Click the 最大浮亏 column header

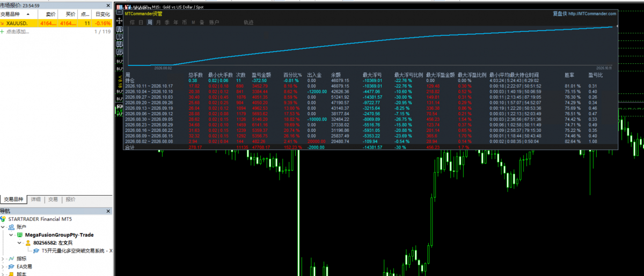pyautogui.click(x=372, y=75)
